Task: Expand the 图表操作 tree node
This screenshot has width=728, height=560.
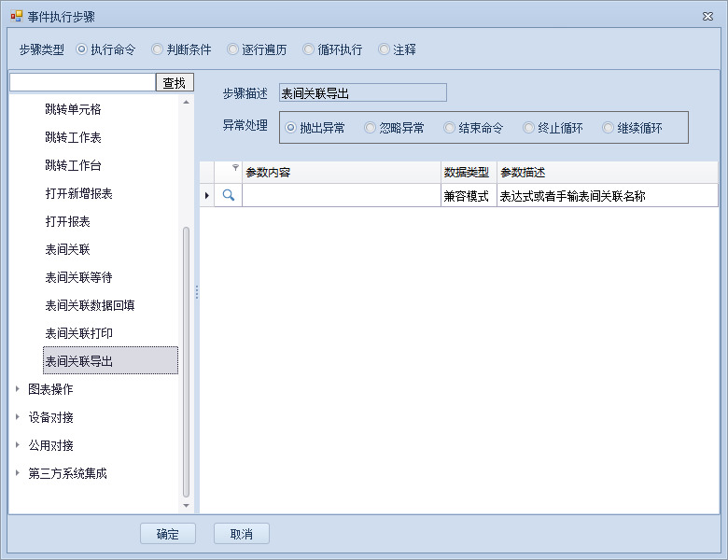Action: [x=17, y=389]
